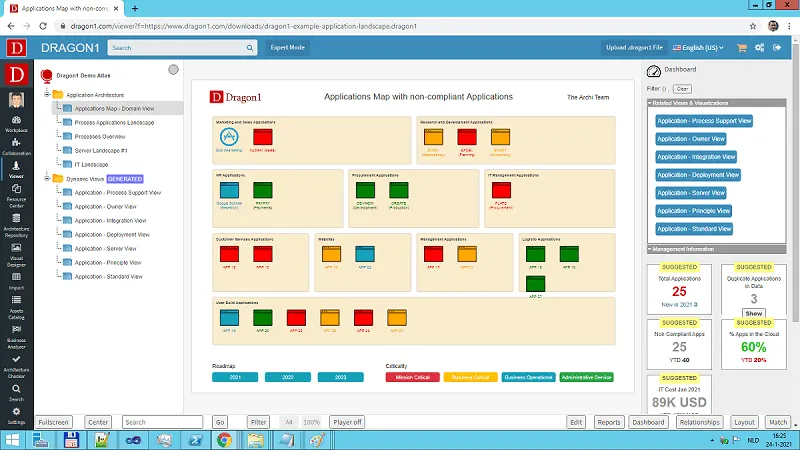The width and height of the screenshot is (800, 450).
Task: Toggle the Player off button
Action: click(347, 422)
